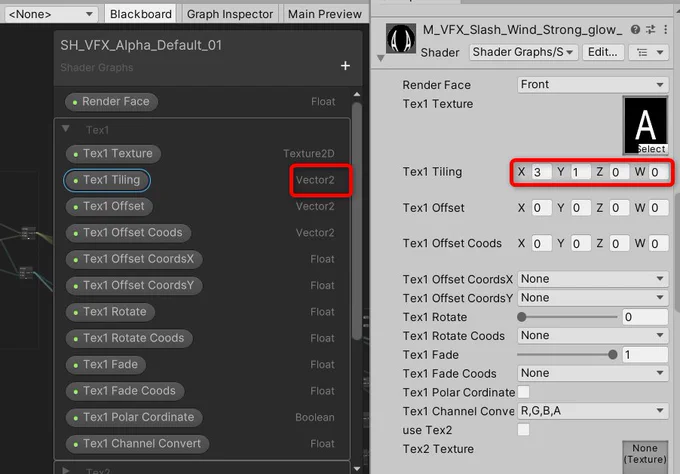Click the plus icon to add blackboard property
This screenshot has width=680, height=474.
coord(345,65)
